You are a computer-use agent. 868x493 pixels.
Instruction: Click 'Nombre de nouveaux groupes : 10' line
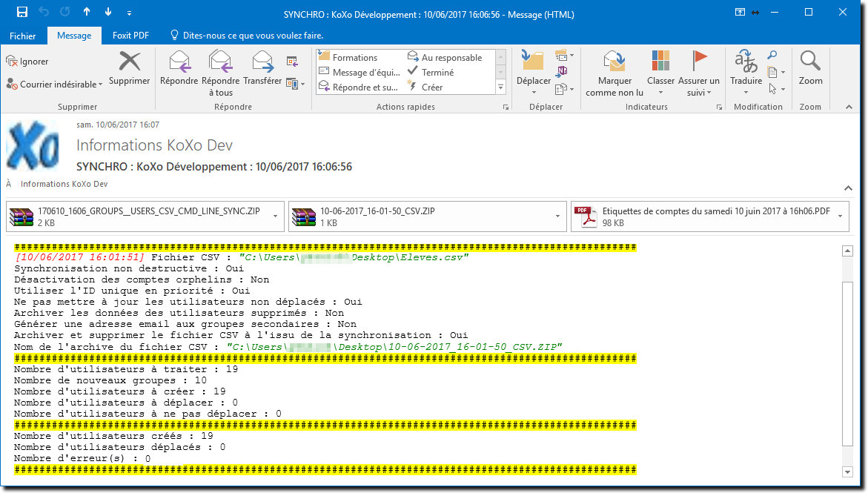pos(110,380)
